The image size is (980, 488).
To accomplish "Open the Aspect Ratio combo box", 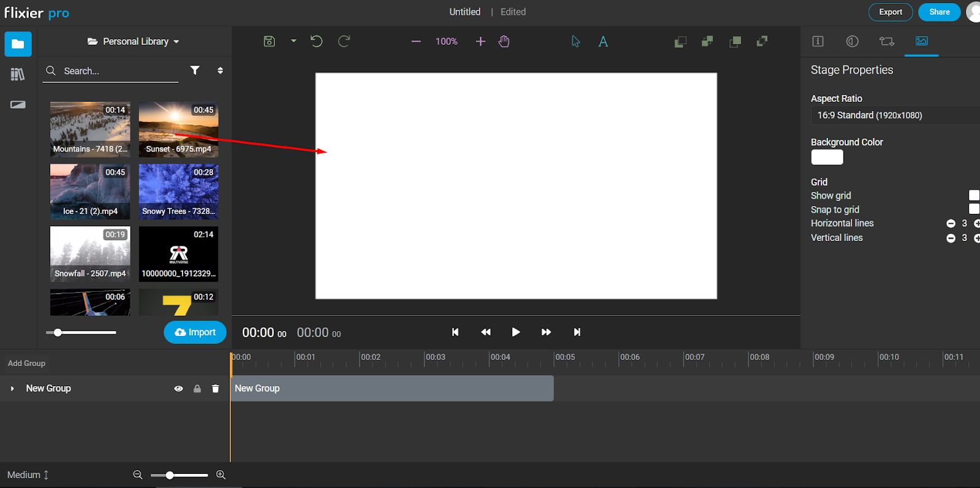I will coord(895,115).
